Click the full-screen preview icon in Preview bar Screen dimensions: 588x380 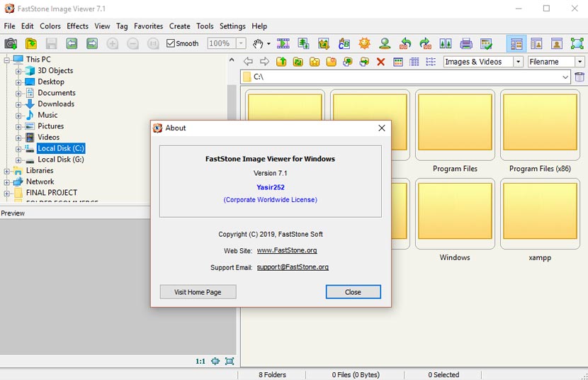point(230,362)
